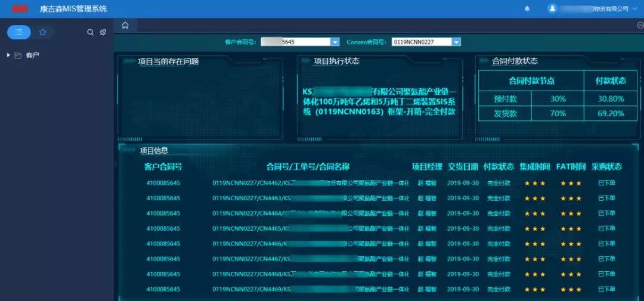Viewport: 644px width, 301px height.
Task: Click the red logo in the header
Action: pyautogui.click(x=20, y=9)
